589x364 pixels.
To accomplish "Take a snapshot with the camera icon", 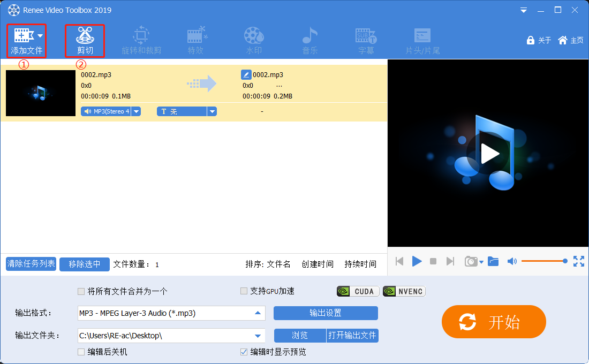I will (x=471, y=261).
